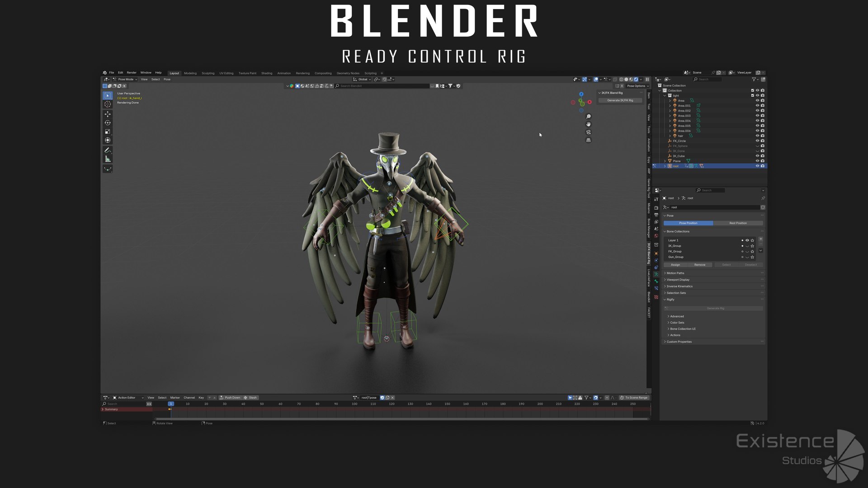
Task: Expand the Plane object in outliner
Action: (x=665, y=161)
